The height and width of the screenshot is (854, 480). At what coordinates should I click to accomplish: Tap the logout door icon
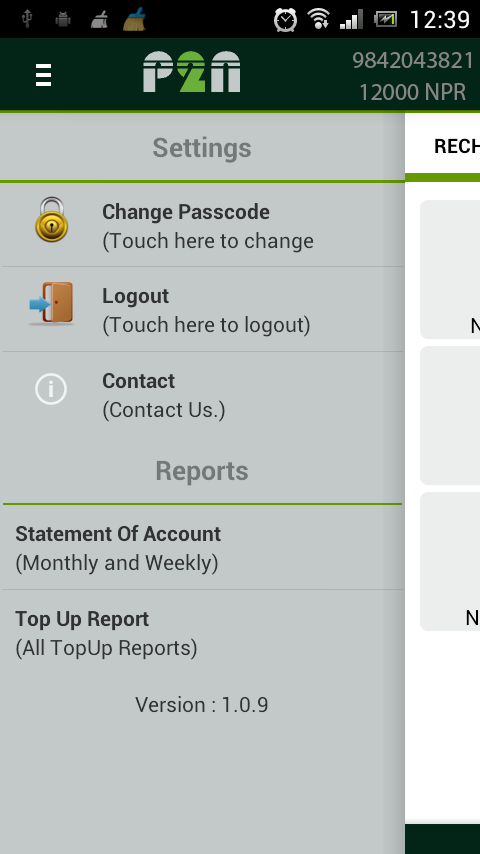tap(51, 303)
